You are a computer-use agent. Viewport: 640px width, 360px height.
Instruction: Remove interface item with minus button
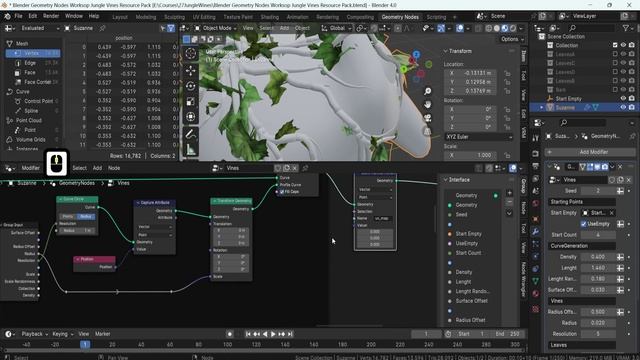coord(509,202)
